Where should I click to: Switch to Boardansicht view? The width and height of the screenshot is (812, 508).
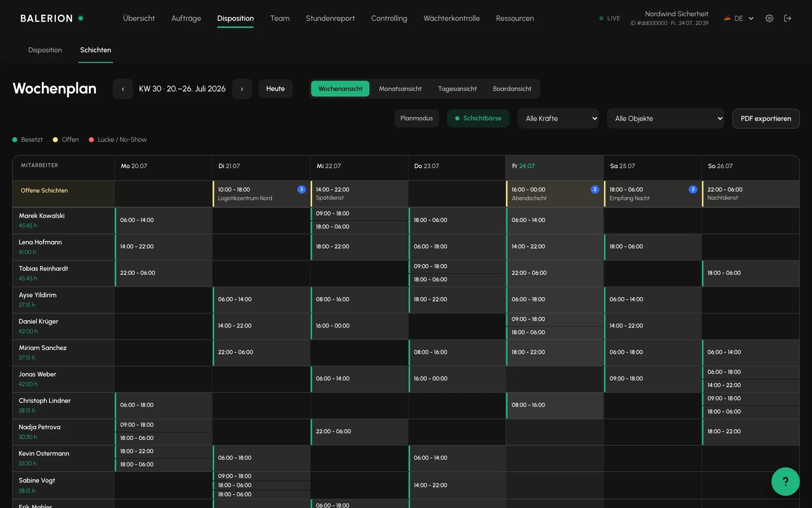click(x=512, y=89)
